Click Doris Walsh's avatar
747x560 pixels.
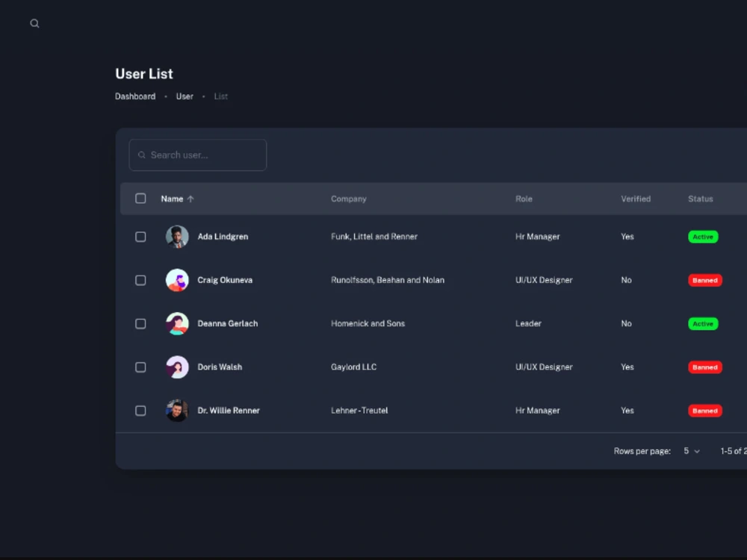click(177, 367)
